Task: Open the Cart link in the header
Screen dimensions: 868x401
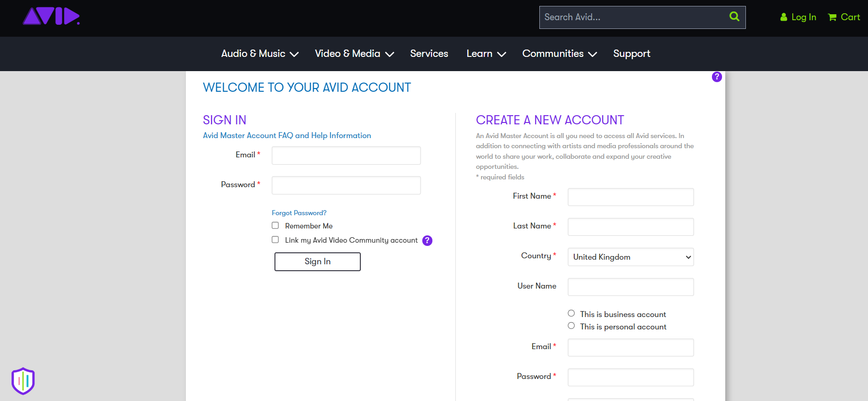Action: coord(844,17)
